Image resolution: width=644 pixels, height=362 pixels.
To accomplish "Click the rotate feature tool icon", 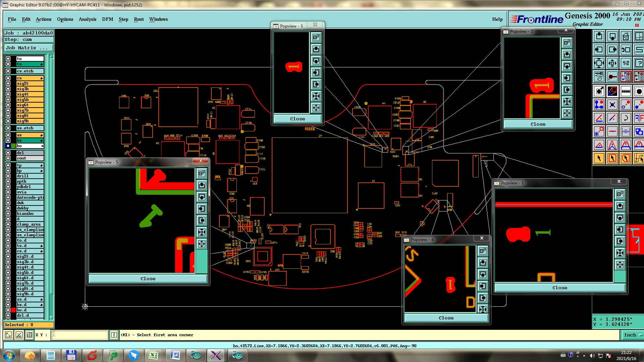I will pos(626,118).
